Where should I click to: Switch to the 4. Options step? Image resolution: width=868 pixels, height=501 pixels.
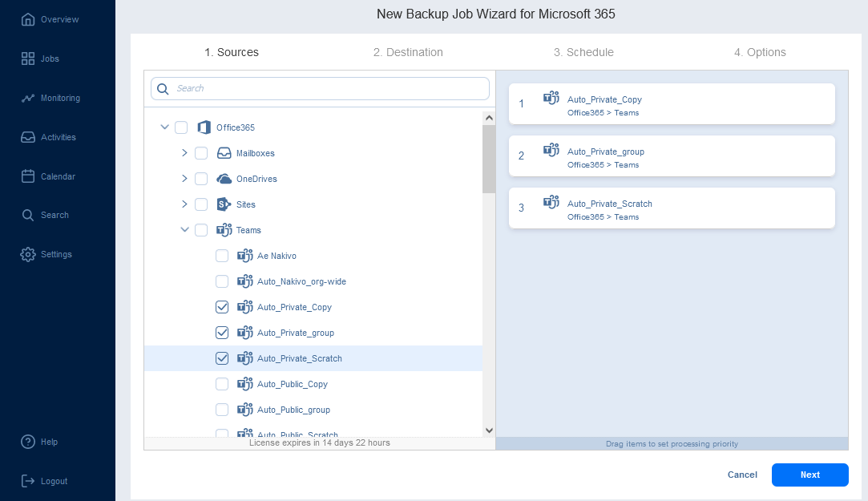pyautogui.click(x=760, y=52)
